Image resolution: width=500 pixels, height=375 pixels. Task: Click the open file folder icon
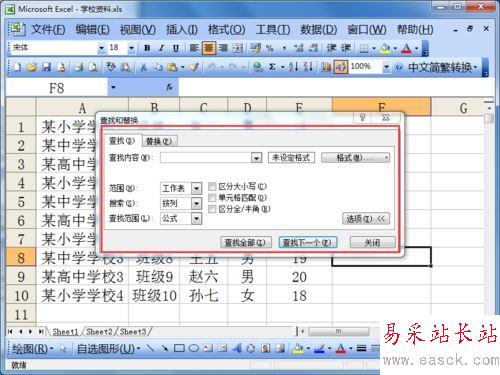[32, 67]
